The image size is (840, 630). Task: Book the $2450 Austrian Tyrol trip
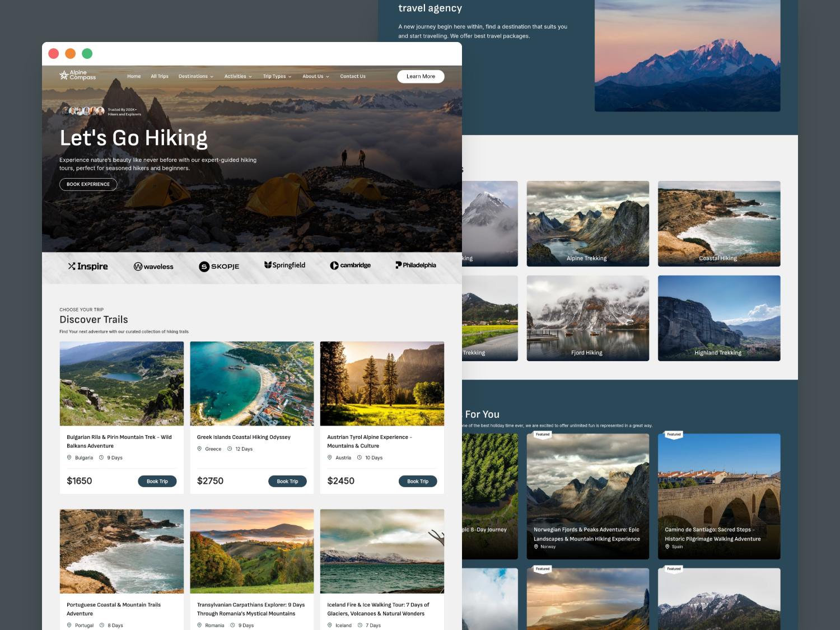click(x=418, y=481)
